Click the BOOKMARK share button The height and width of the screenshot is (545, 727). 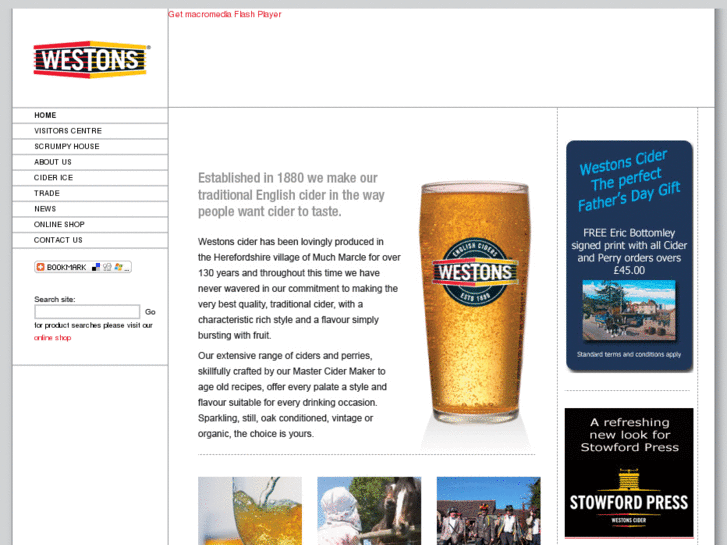coord(83,267)
